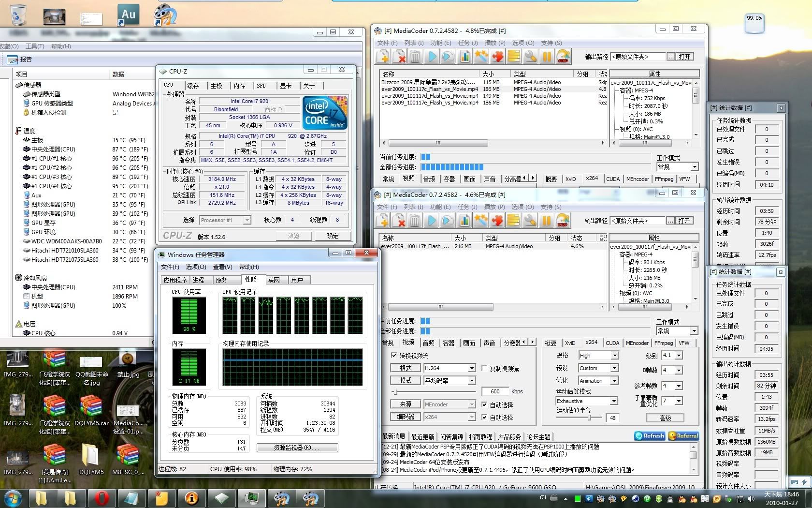Open the Adobe Audition desktop shortcut
The width and height of the screenshot is (812, 508).
click(x=128, y=15)
